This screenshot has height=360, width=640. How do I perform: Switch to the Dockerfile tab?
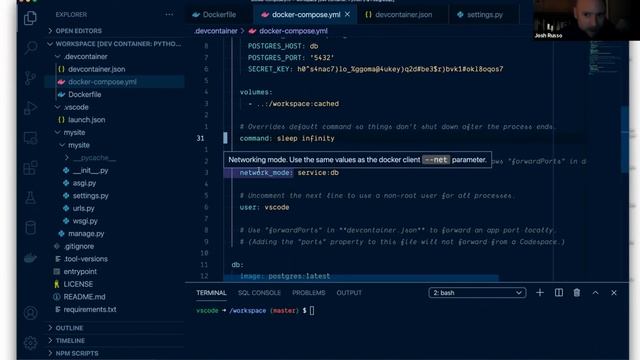[x=219, y=15]
